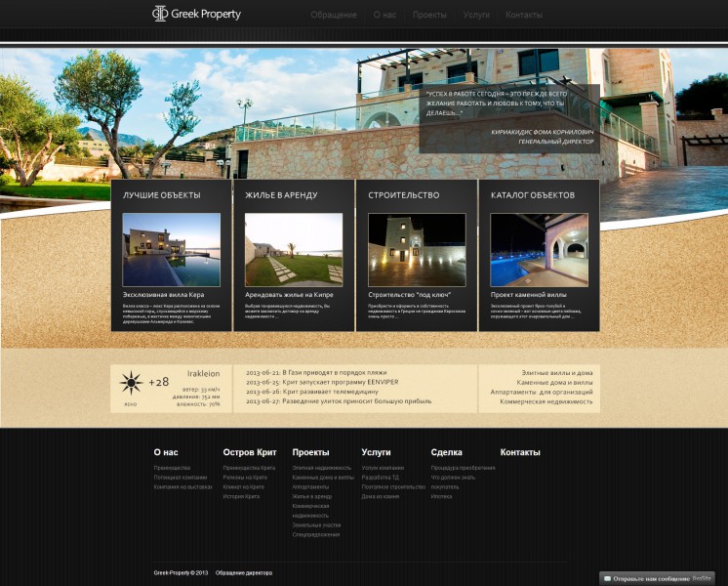Open Преимущества Крита footer link
Screen dimensions: 728x586
tap(249, 468)
